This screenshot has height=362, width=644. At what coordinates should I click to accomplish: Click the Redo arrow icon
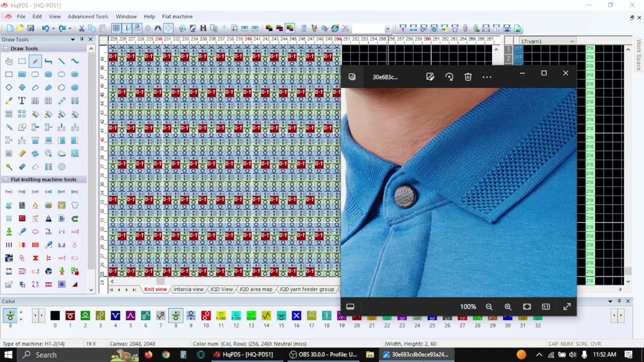62,29
